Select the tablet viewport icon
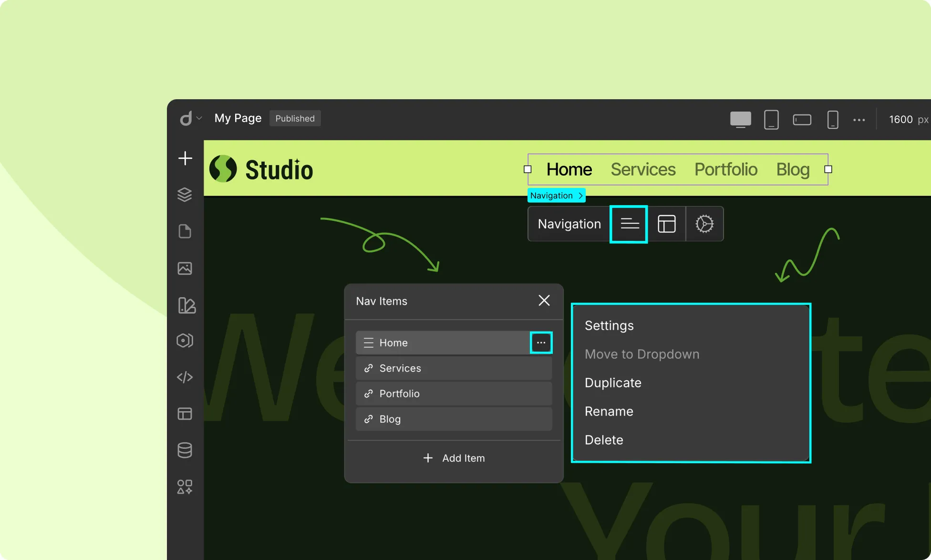 click(771, 120)
